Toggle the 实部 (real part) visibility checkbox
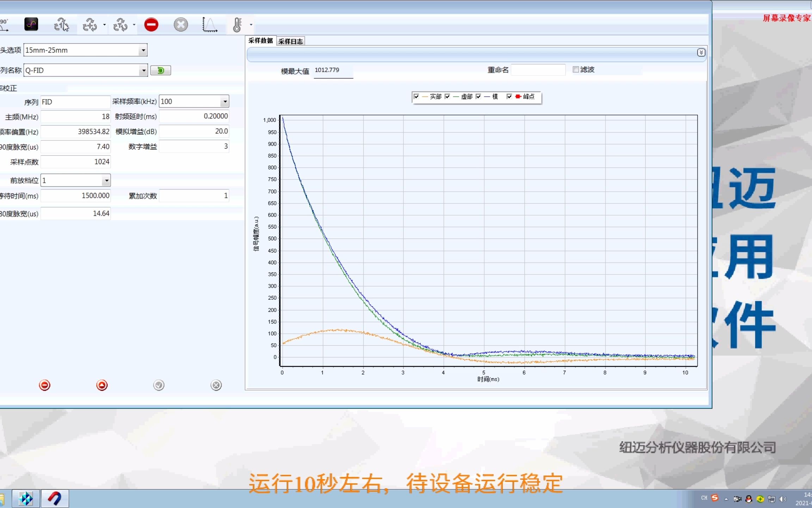 416,97
